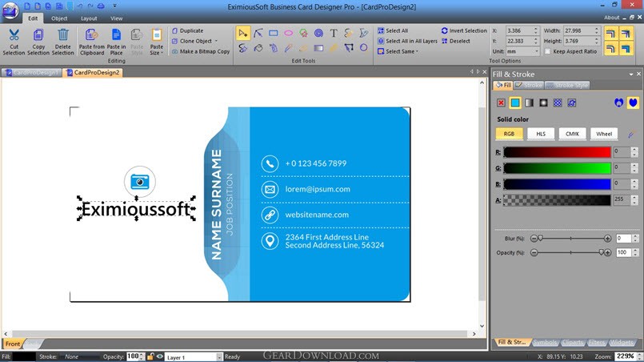Choose the No fill red X icon
644x362 pixels.
click(501, 103)
